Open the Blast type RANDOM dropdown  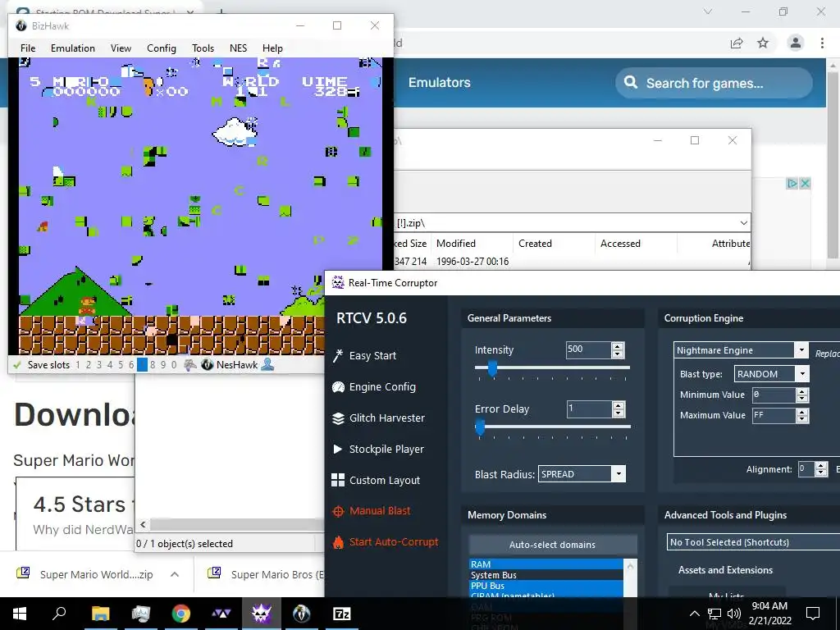coord(802,374)
